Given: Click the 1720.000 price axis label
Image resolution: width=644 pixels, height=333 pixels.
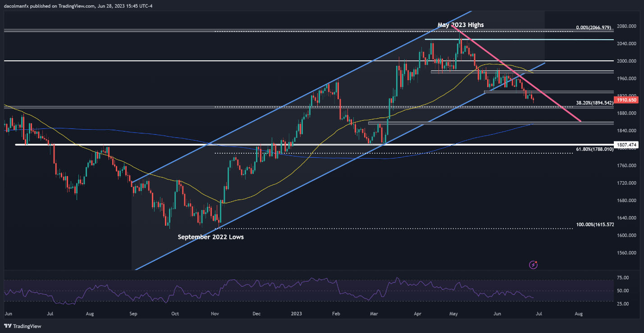Looking at the screenshot, I should [626, 183].
